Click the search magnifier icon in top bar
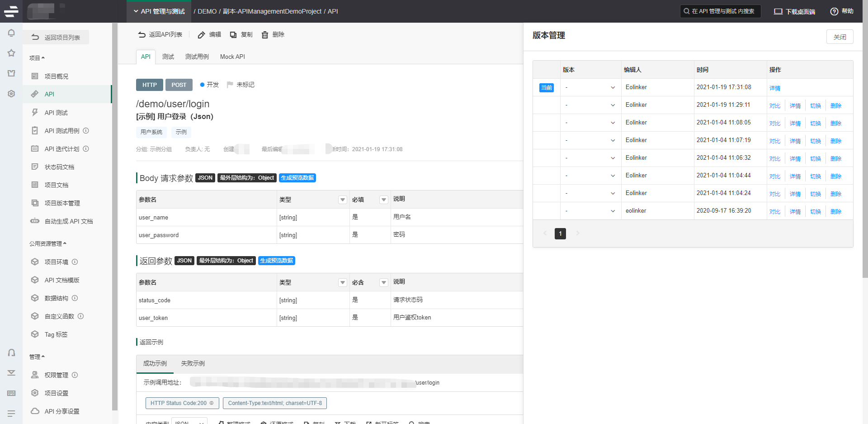Viewport: 868px width, 424px height. pos(687,11)
